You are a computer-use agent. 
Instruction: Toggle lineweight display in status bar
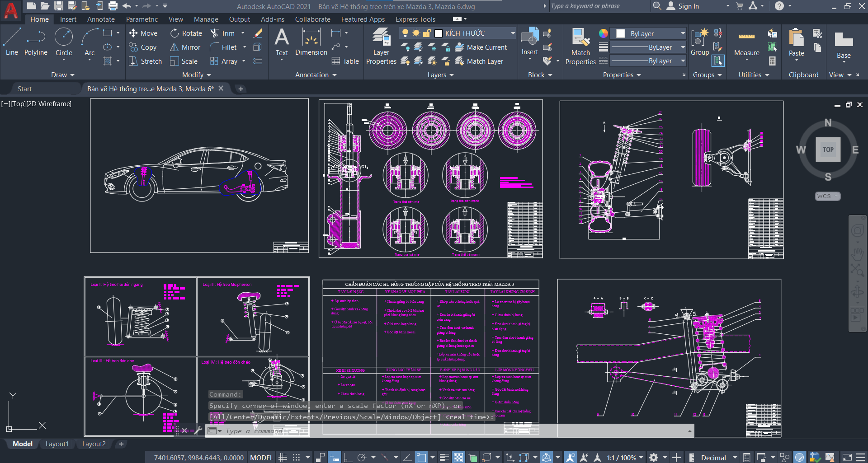tap(444, 458)
